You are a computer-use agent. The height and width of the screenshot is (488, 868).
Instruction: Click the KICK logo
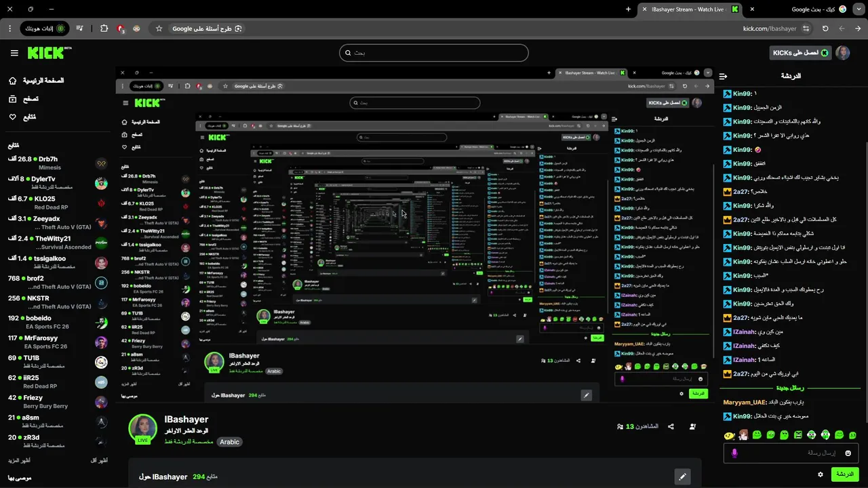50,53
